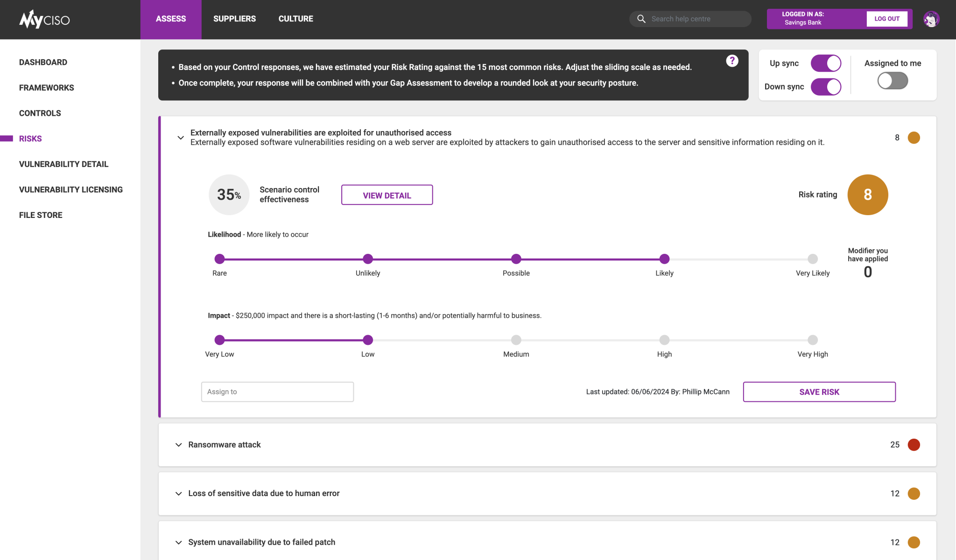The width and height of the screenshot is (956, 560).
Task: Click the Search help centre field
Action: [x=690, y=19]
